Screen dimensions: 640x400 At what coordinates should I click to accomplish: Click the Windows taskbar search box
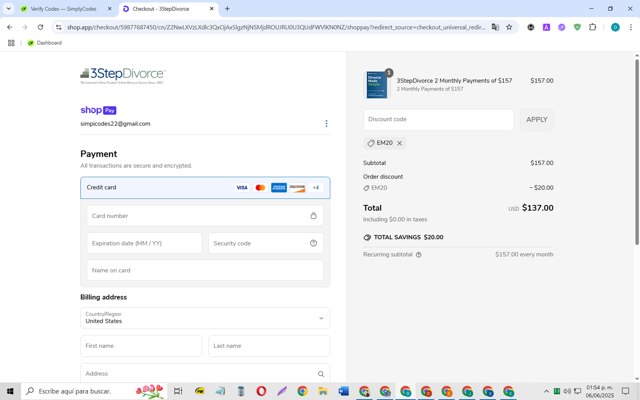(94, 391)
